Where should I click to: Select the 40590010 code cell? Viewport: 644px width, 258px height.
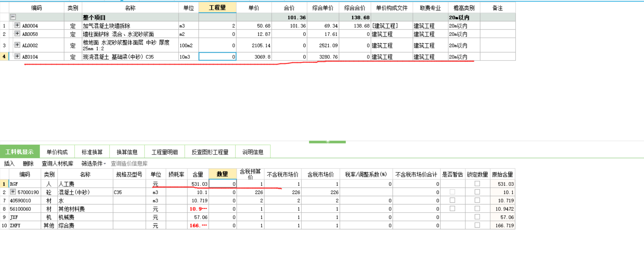click(24, 200)
